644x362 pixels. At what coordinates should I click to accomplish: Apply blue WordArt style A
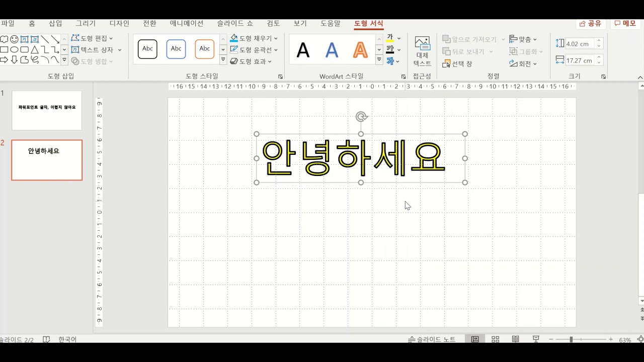(x=332, y=50)
